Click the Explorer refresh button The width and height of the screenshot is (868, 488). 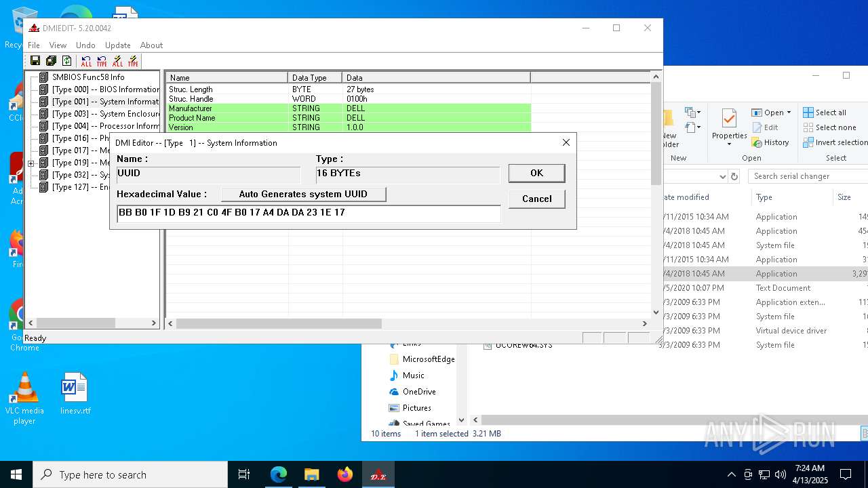click(x=734, y=176)
